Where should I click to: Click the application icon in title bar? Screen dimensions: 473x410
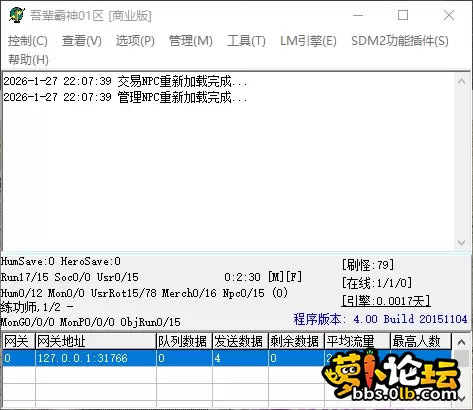(x=17, y=15)
